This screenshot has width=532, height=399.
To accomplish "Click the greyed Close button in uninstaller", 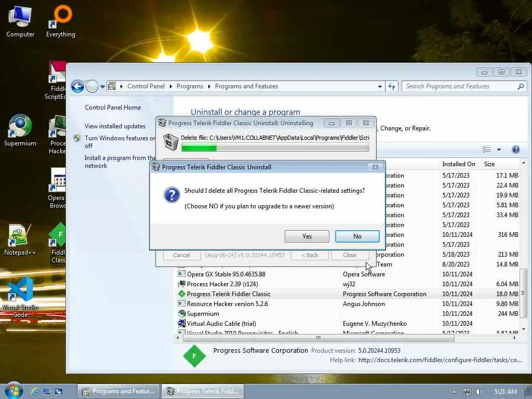I will (x=350, y=255).
